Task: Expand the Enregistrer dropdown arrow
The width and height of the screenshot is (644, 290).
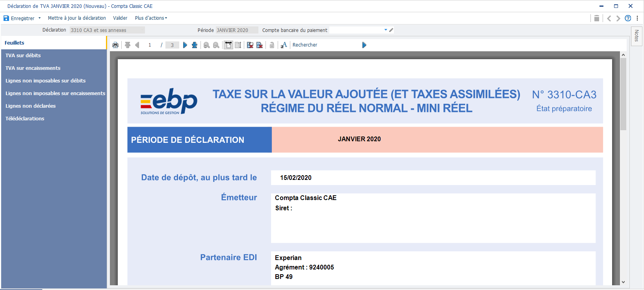Action: (39, 18)
